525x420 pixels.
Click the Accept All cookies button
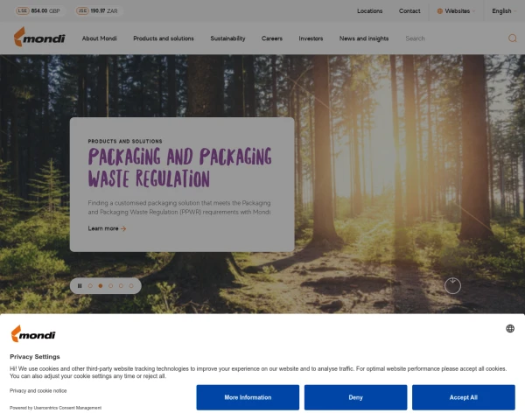[x=464, y=397]
